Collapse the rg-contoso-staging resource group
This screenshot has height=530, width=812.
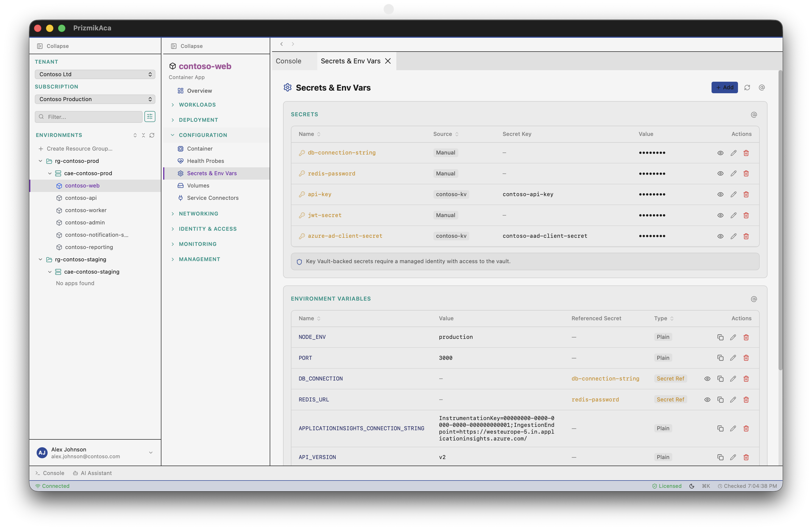pyautogui.click(x=40, y=259)
